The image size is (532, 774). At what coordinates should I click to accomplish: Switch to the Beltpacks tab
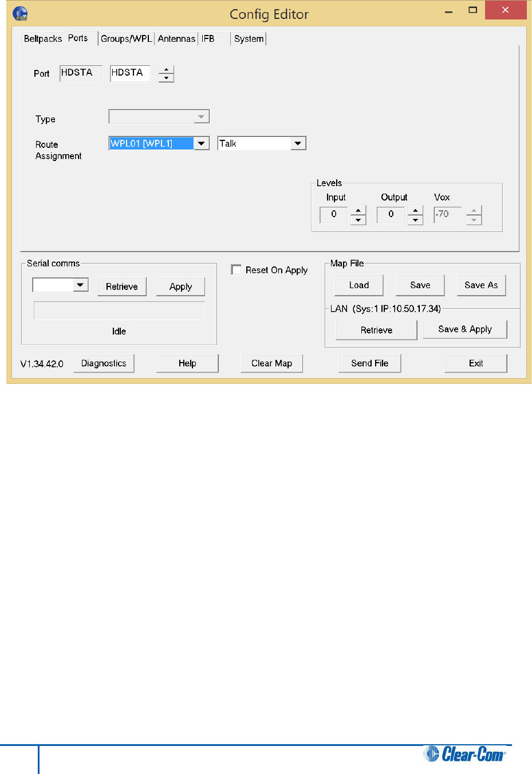43,38
